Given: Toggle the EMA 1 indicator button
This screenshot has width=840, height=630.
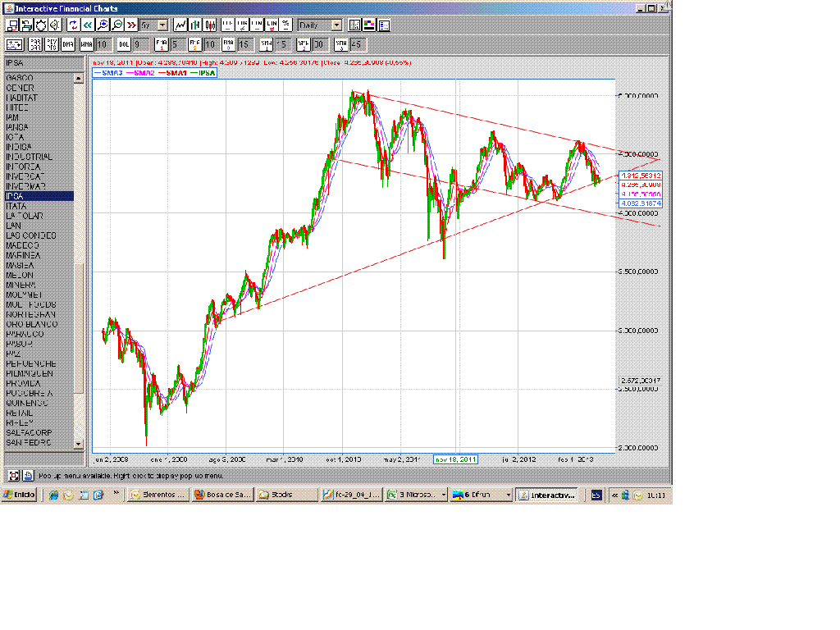Looking at the screenshot, I should tap(162, 44).
